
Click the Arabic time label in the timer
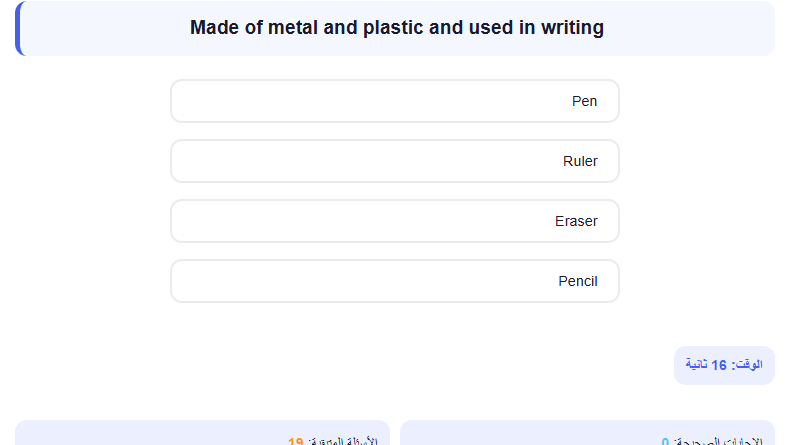[x=747, y=365]
